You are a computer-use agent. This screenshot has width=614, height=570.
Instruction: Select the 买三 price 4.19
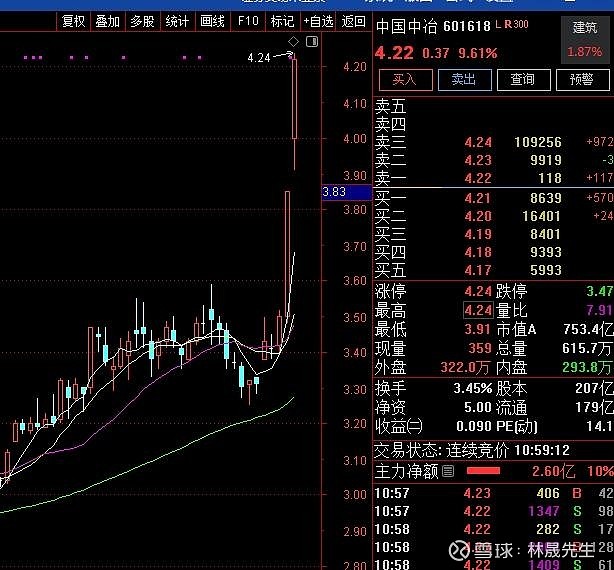point(478,234)
